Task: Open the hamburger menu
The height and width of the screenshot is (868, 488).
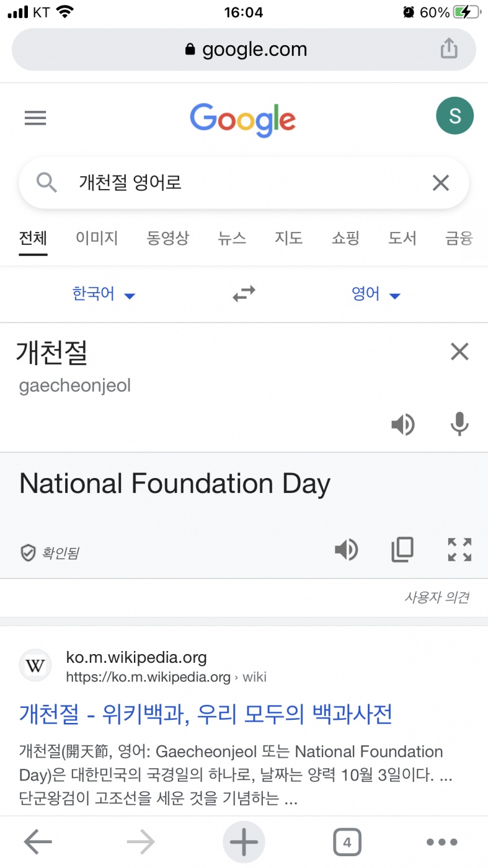Action: click(x=35, y=118)
